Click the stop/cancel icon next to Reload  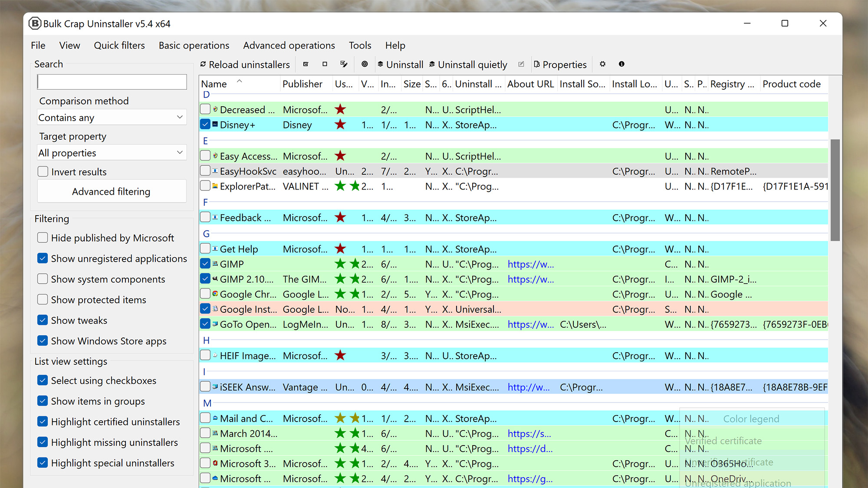tap(324, 64)
